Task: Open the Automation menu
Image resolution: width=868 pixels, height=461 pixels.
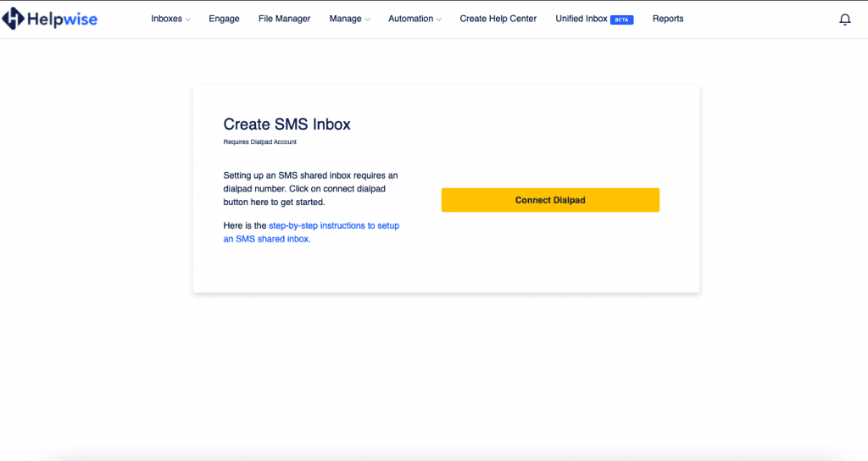Action: click(410, 19)
